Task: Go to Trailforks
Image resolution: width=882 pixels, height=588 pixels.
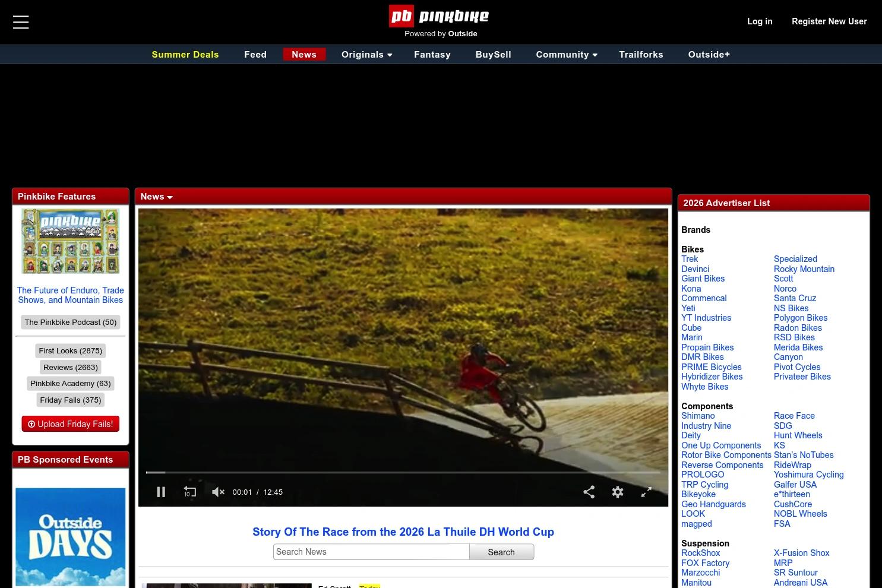Action: 641,55
